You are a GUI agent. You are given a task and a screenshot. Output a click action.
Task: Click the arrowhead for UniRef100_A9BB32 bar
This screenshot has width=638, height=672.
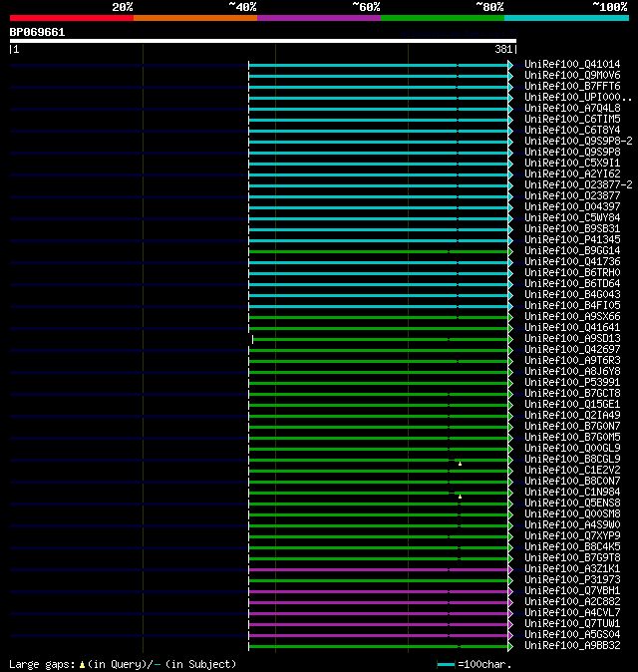pos(510,647)
